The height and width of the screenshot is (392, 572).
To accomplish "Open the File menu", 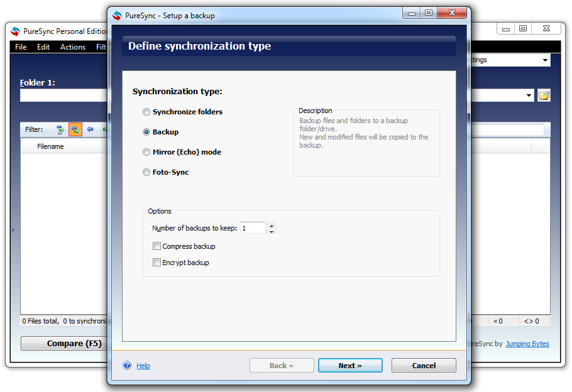I will click(x=21, y=47).
